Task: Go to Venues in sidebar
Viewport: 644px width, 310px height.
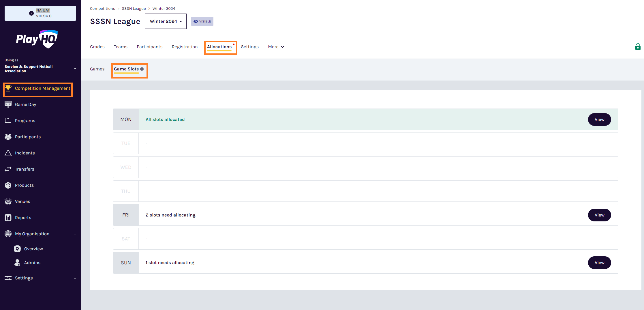Action: click(22, 201)
